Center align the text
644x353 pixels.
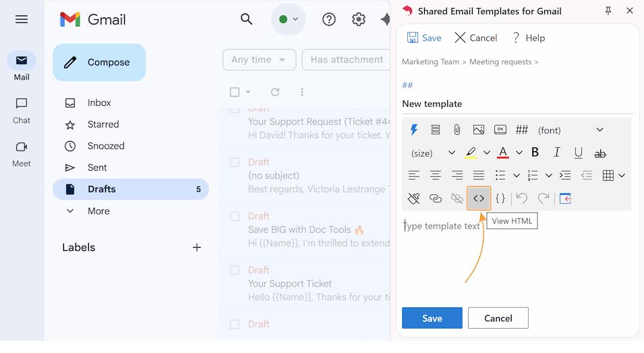click(x=436, y=175)
